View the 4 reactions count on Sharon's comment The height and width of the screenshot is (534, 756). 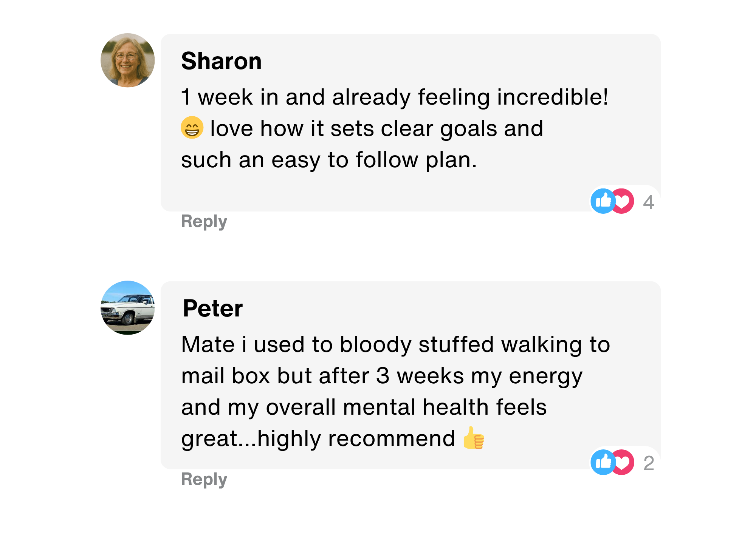click(x=649, y=202)
